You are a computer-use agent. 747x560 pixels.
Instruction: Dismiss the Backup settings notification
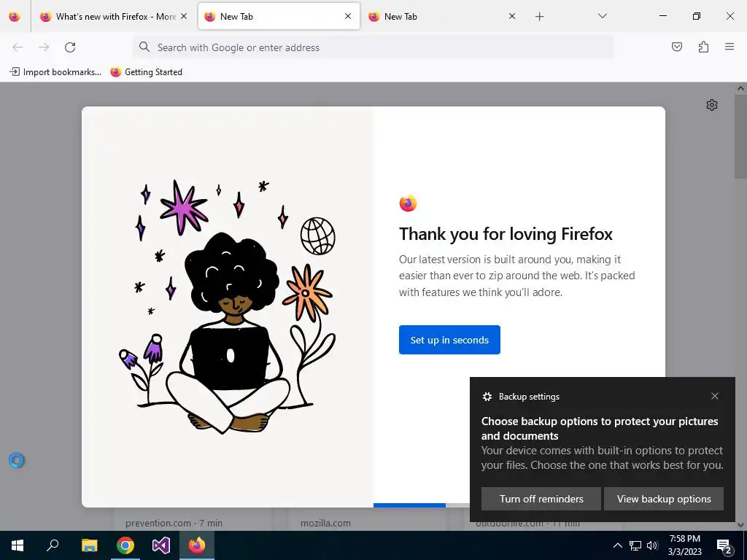(715, 396)
